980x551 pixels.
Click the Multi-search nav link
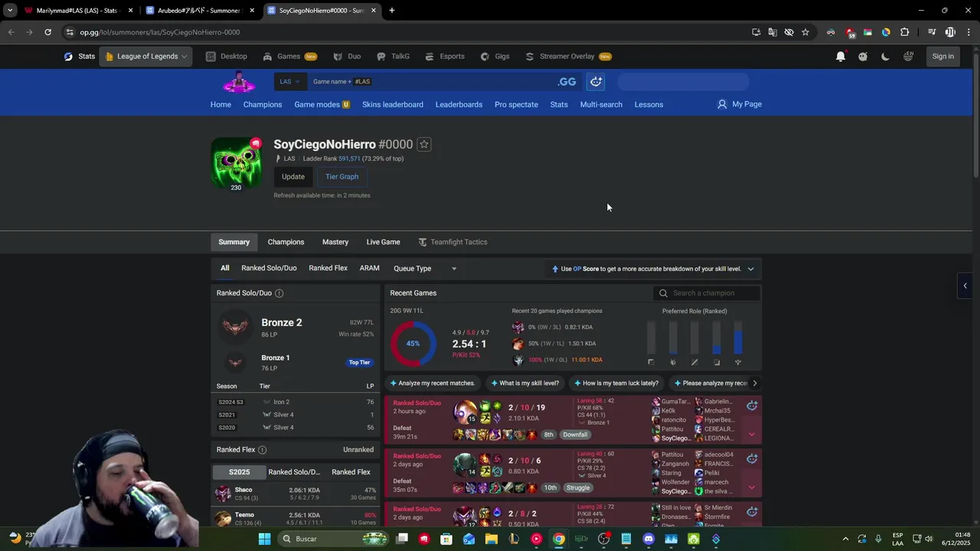[x=601, y=104]
